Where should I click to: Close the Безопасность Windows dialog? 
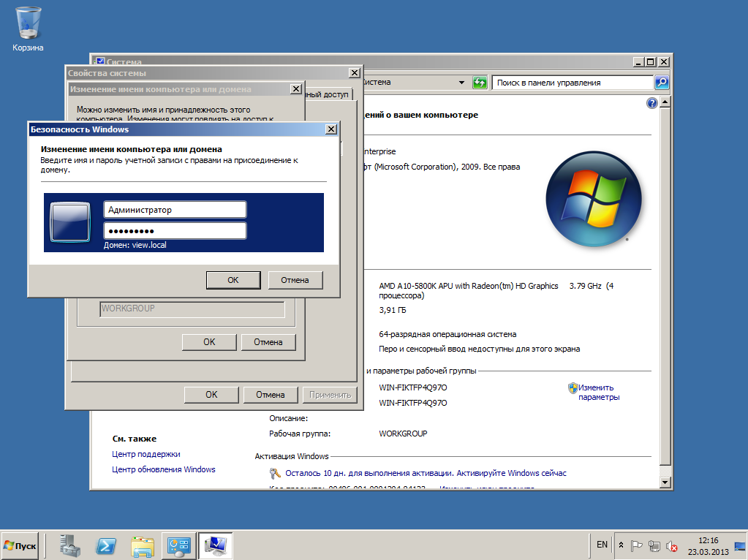click(x=331, y=129)
